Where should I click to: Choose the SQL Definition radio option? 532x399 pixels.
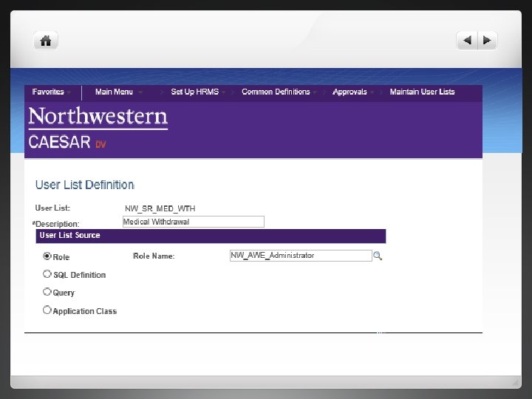47,274
